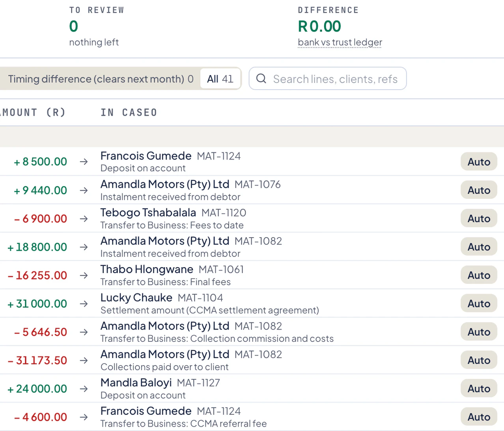Click client name Lucky Chauke
Image resolution: width=504 pixels, height=431 pixels.
(136, 298)
